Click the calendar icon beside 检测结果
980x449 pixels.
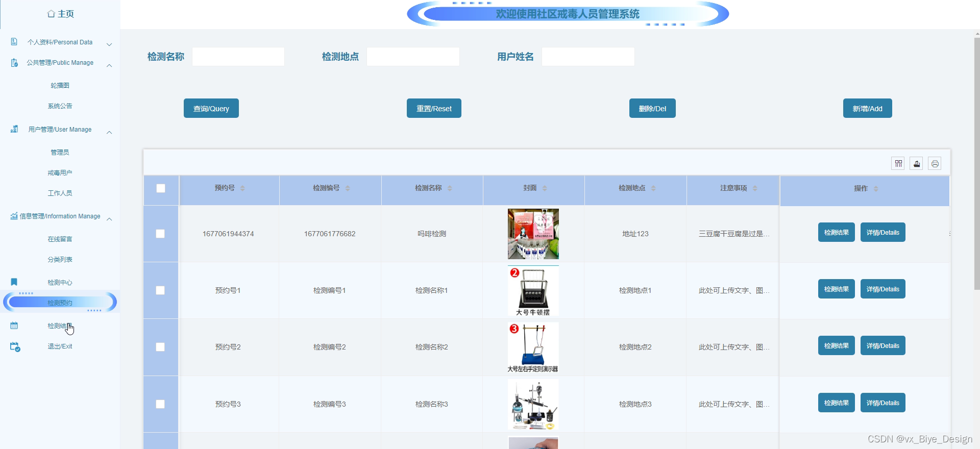(x=14, y=326)
